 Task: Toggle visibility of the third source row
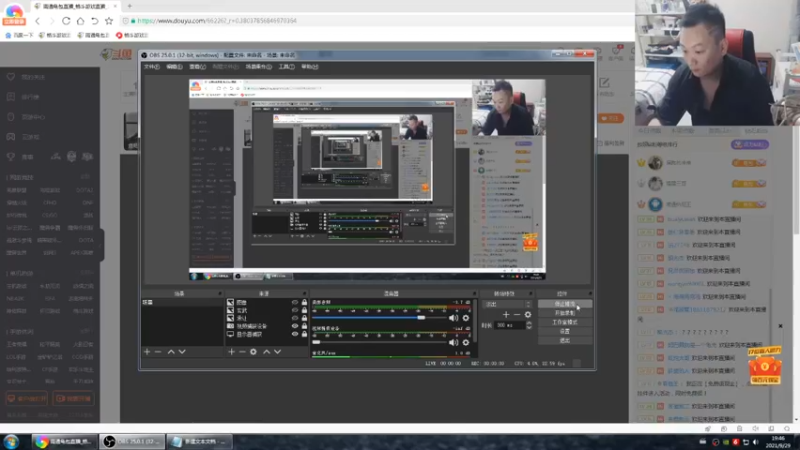295,318
